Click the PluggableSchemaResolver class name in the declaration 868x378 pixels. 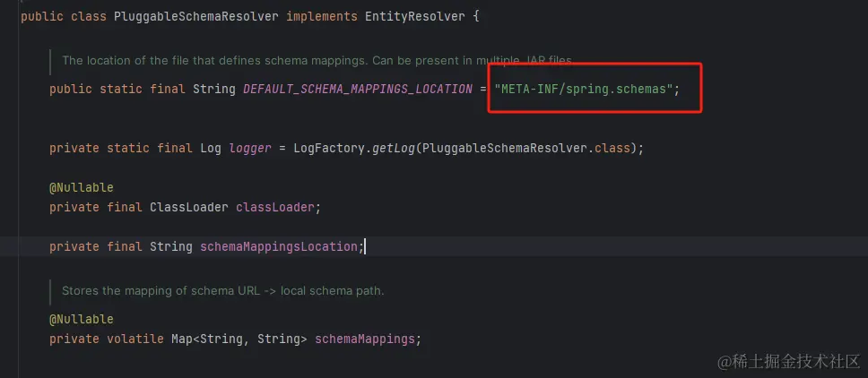[196, 17]
